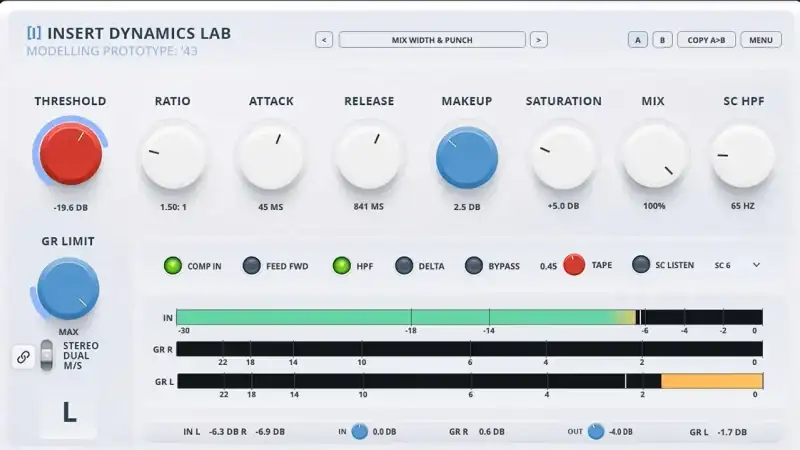Load next preset with right arrow
800x450 pixels.
[x=539, y=40]
